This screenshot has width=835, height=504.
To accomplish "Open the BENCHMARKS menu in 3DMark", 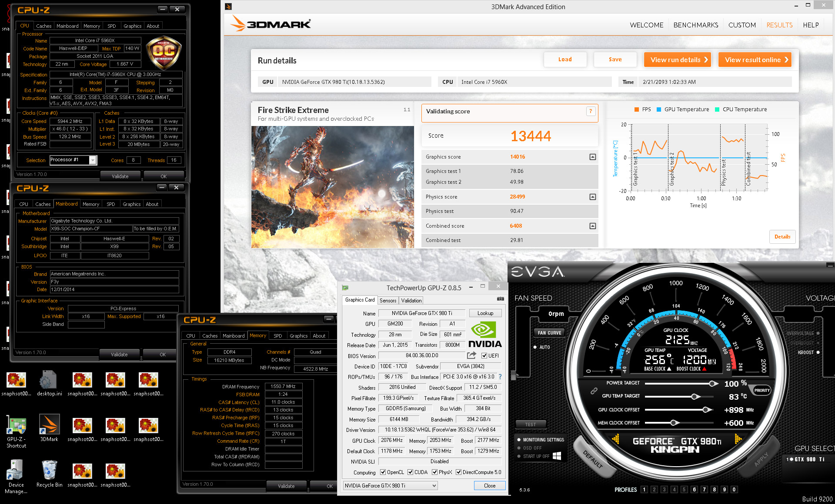I will 695,25.
